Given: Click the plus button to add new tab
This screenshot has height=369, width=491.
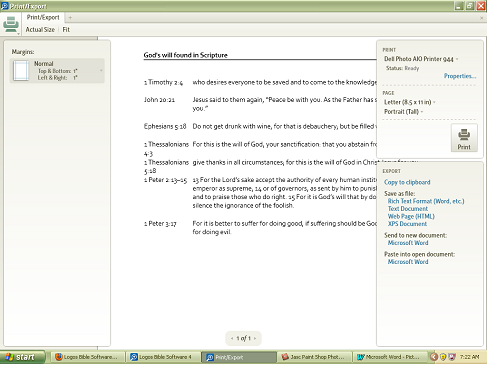Looking at the screenshot, I should [70, 18].
